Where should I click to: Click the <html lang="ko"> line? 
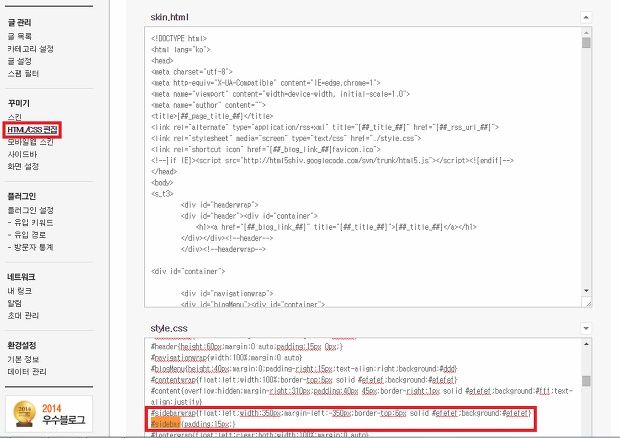tap(181, 49)
